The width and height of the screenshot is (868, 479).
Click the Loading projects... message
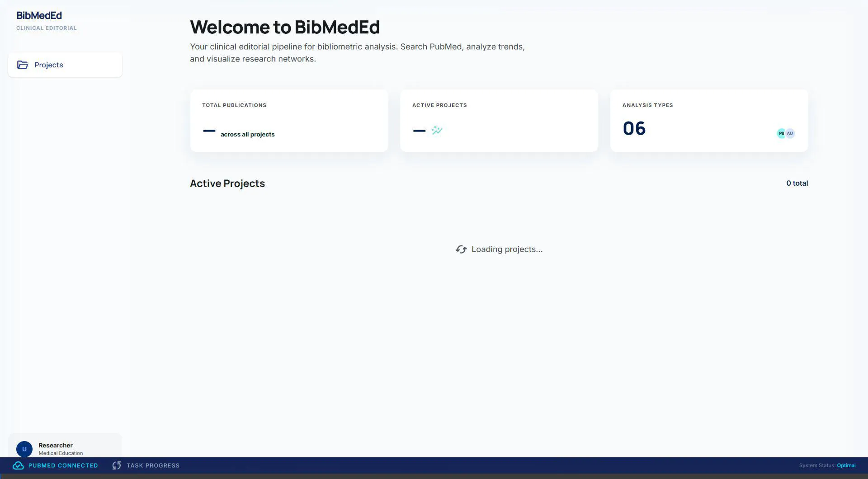point(507,249)
